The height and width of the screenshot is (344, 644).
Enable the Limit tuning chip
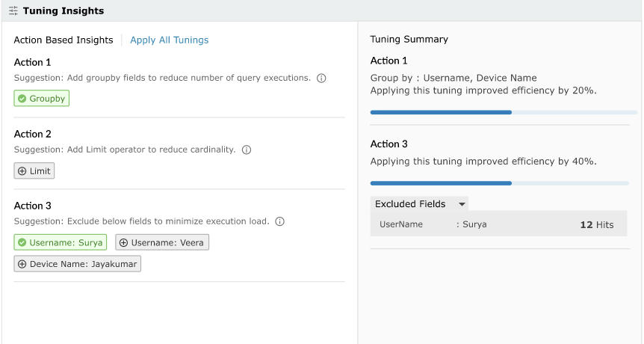tap(34, 171)
